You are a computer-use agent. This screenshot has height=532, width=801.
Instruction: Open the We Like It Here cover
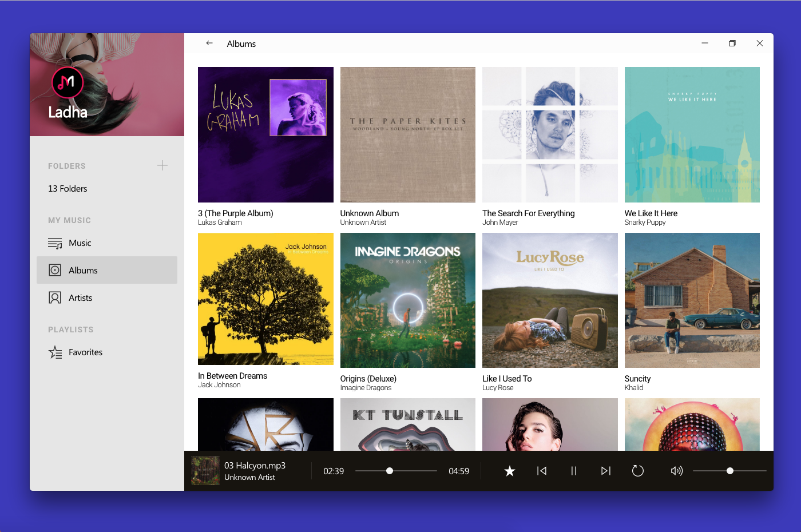pyautogui.click(x=692, y=134)
